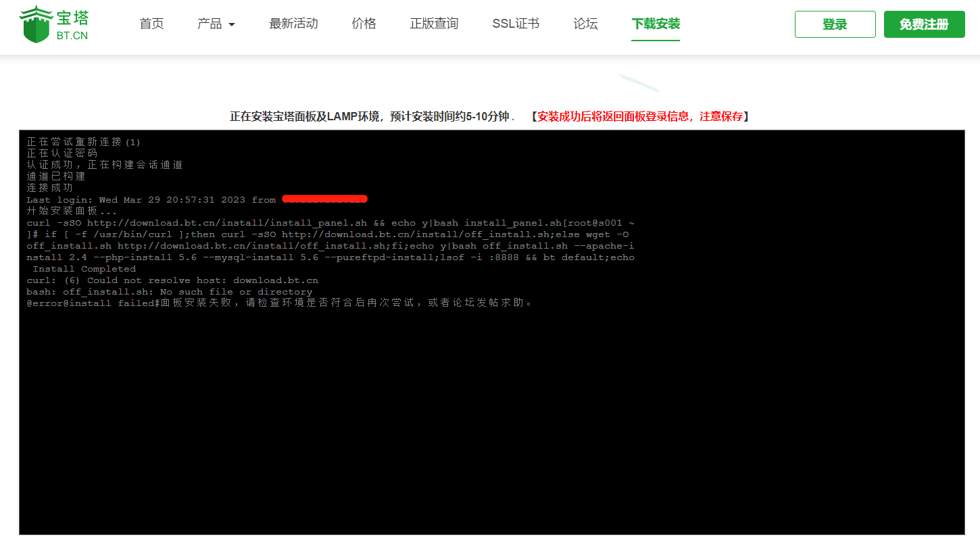Go to 最新活动 page
This screenshot has height=554, width=980.
293,24
